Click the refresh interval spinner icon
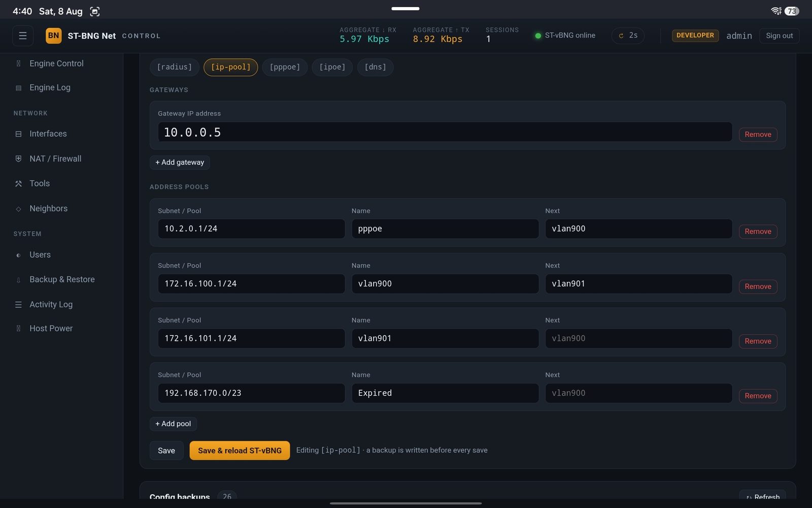 point(621,36)
